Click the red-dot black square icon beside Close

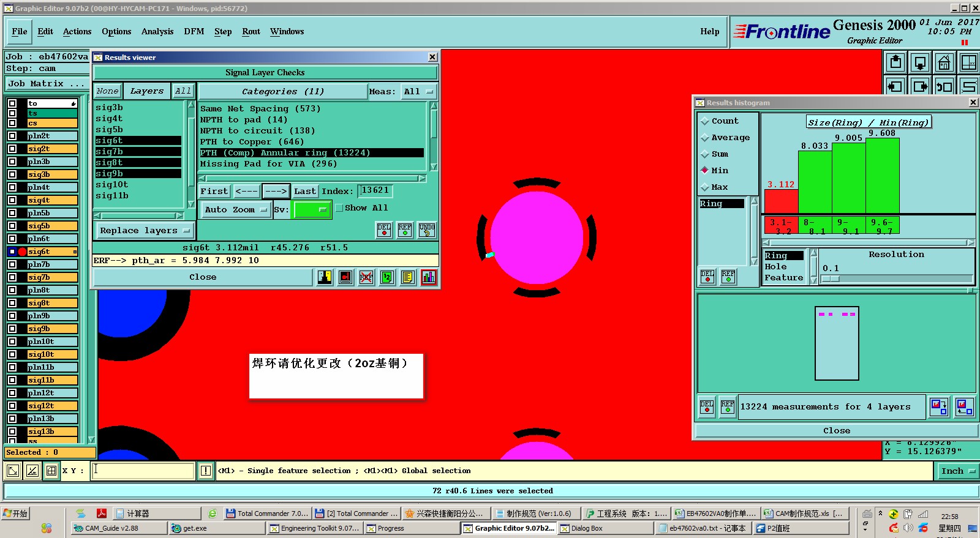(x=345, y=277)
